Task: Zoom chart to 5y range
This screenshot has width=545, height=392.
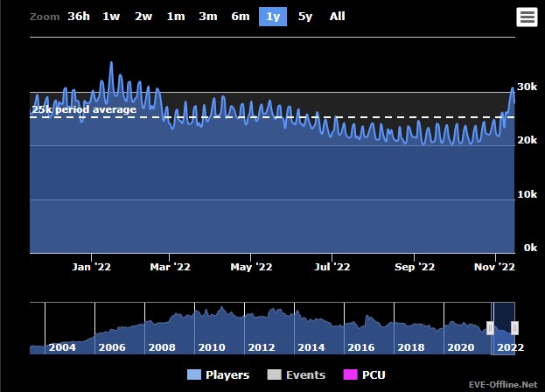Action: click(305, 17)
